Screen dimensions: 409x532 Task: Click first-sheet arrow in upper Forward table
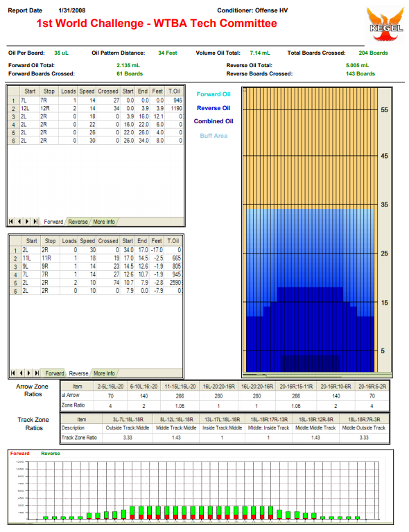11,222
